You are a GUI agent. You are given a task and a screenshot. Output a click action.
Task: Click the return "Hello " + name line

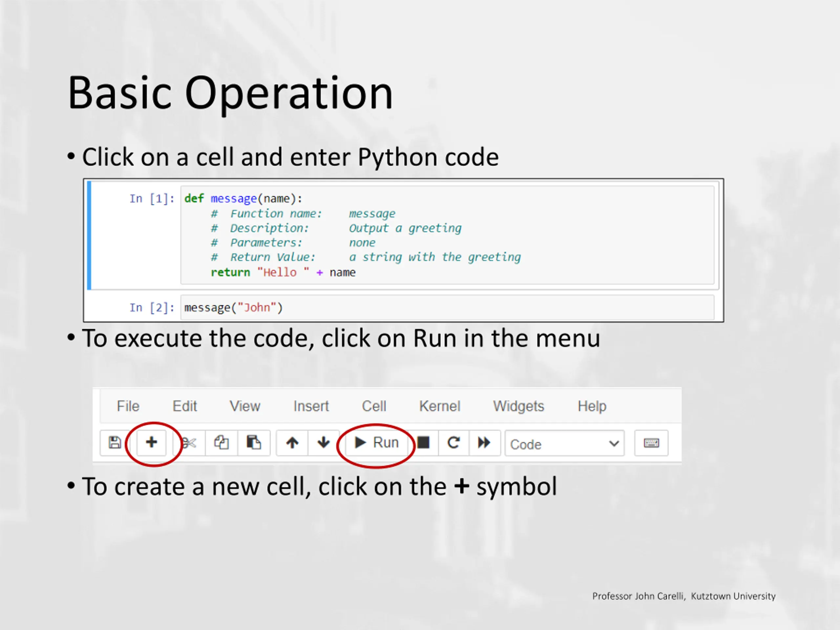283,272
